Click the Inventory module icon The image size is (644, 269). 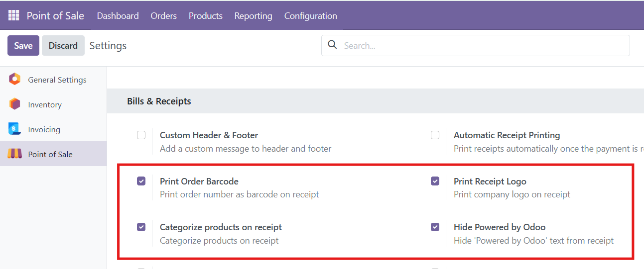click(15, 104)
